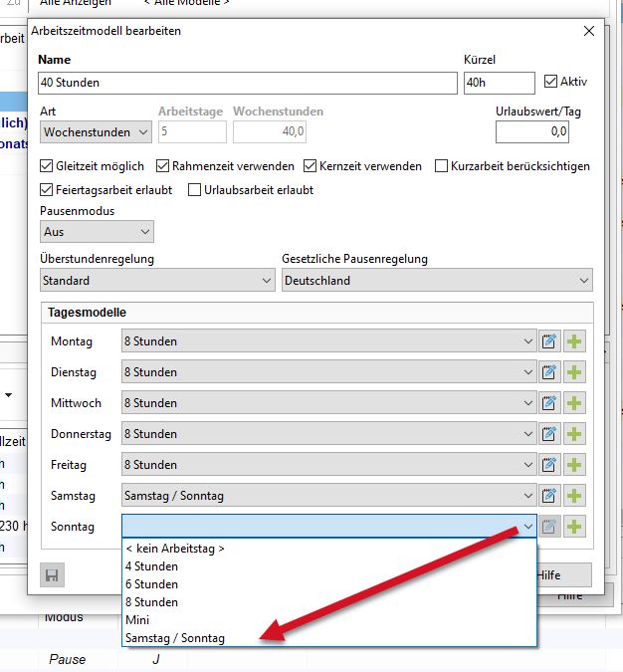Edit the Dienstag day model icon
This screenshot has width=623, height=672.
549,372
